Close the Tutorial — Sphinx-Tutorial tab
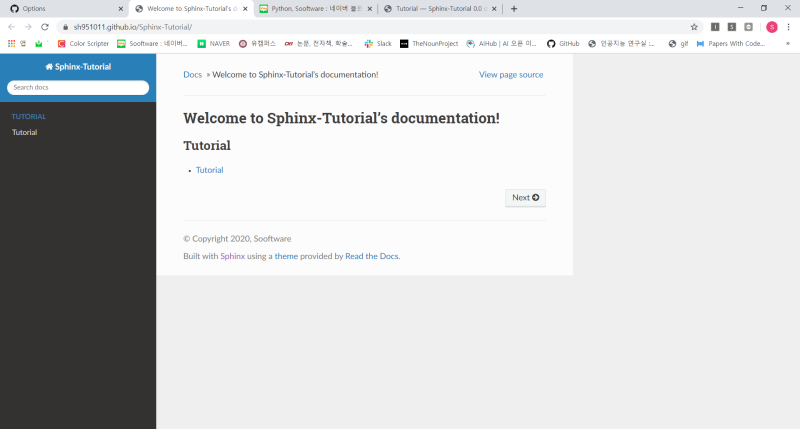The image size is (800, 429). [x=494, y=9]
